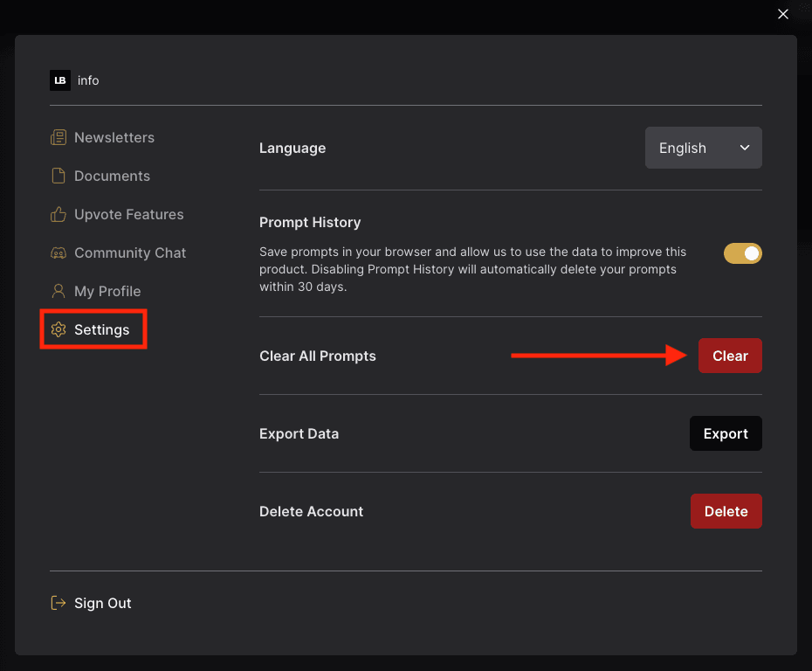Click the Newsletters icon in the sidebar

58,137
